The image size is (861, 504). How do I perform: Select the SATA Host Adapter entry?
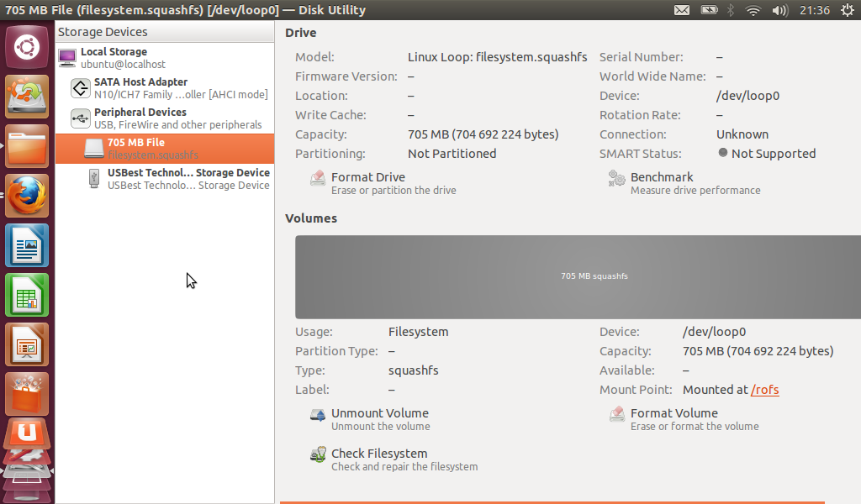140,88
